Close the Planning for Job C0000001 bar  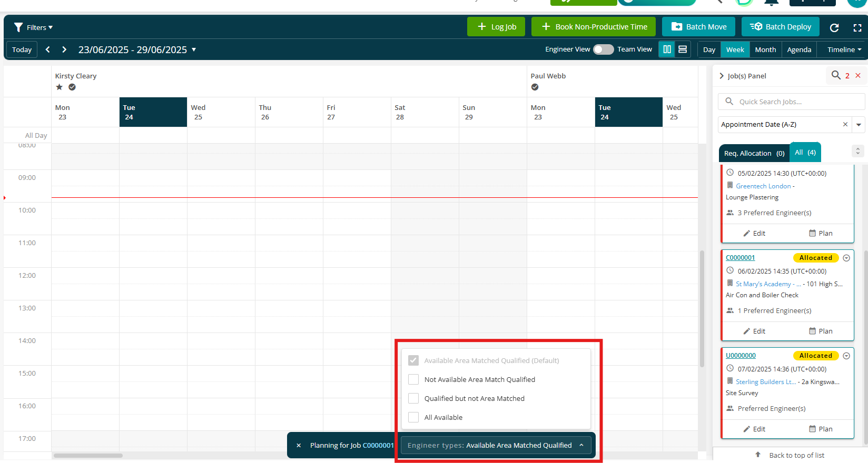(299, 446)
